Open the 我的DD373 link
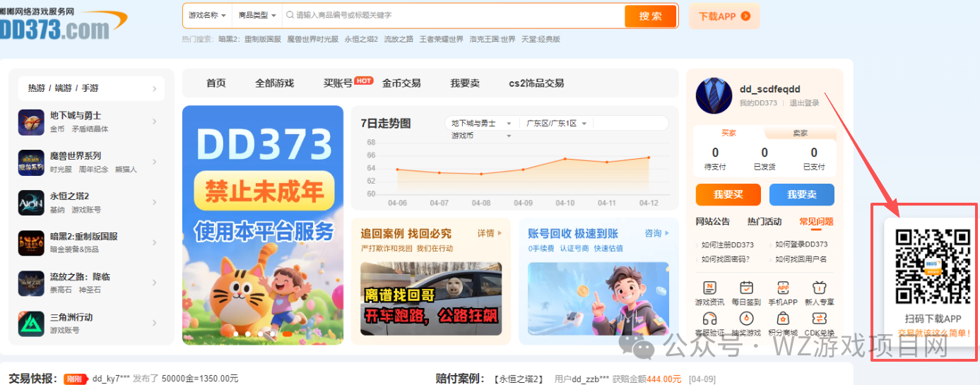 pyautogui.click(x=758, y=103)
